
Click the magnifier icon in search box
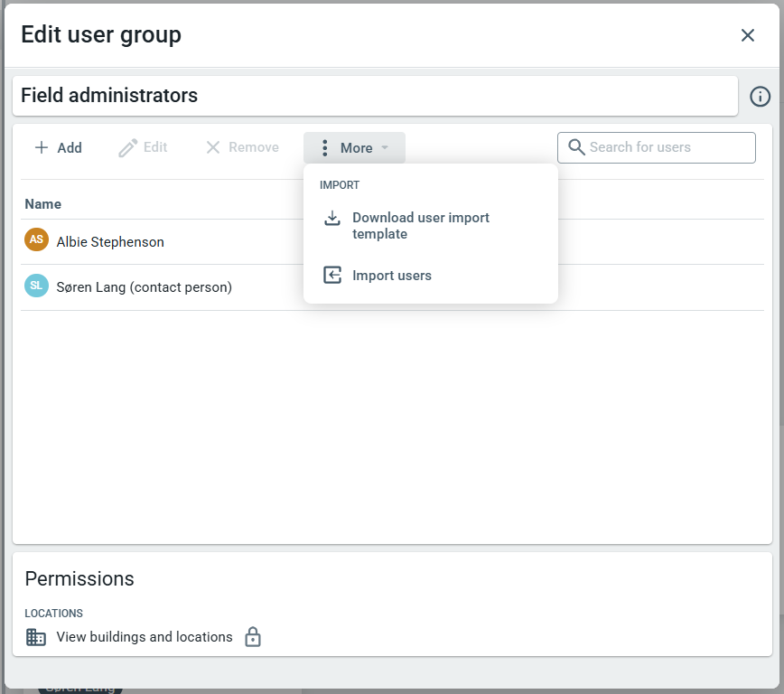tap(576, 147)
